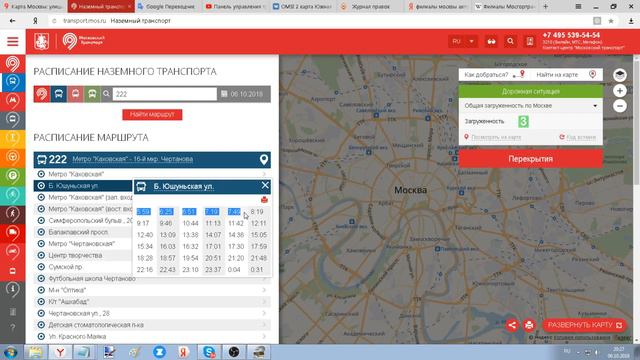Filter schedule by tram type icon

click(92, 94)
